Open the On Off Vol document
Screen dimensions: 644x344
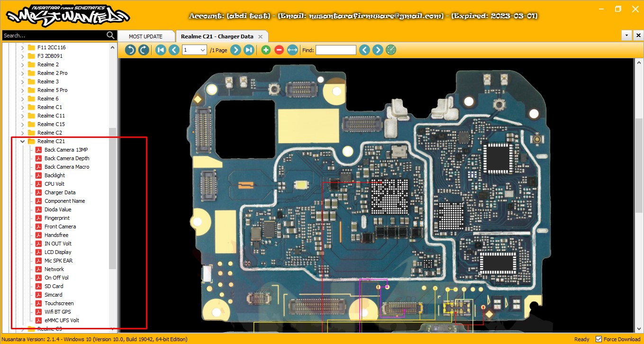click(56, 278)
